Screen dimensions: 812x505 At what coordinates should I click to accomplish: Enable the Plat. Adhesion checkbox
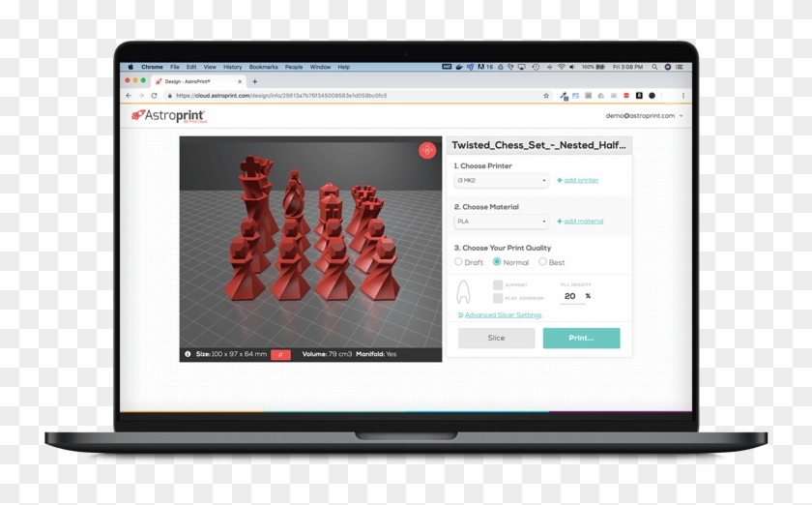pos(498,298)
